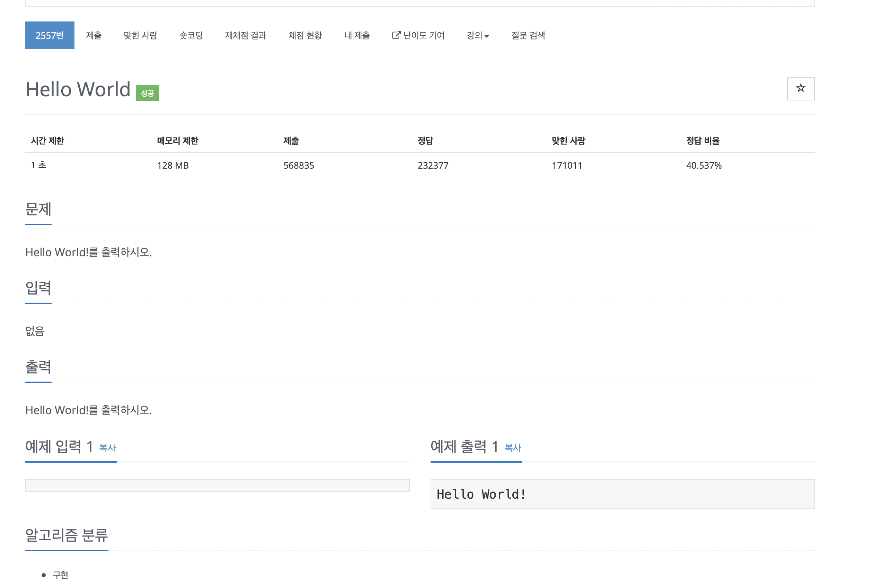Click the 정답 비율 column header

pos(702,141)
